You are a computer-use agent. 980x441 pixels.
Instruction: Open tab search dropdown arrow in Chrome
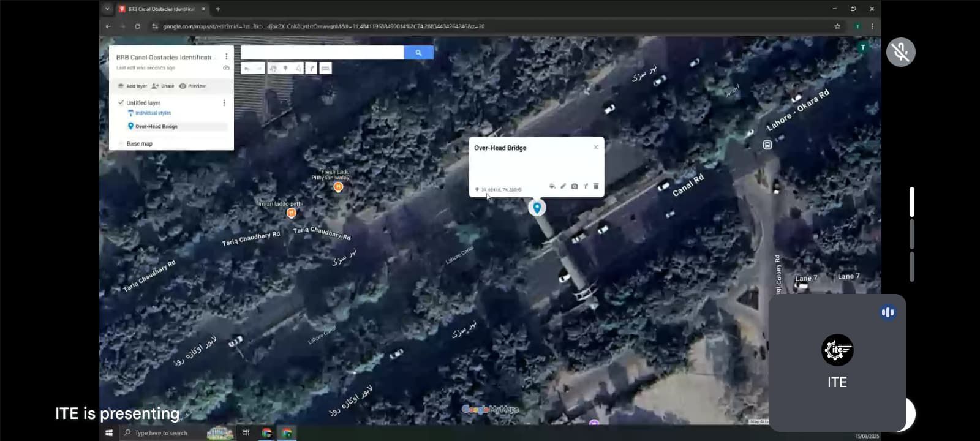tap(107, 9)
